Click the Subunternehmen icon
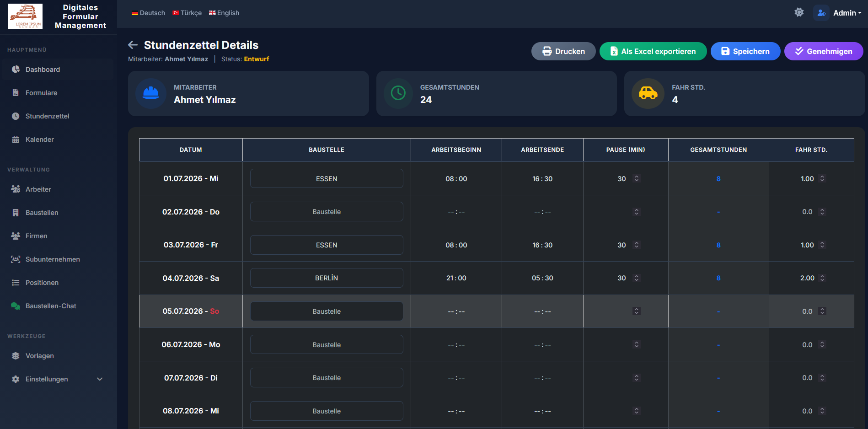Screen dimensions: 868x429 [x=16, y=259]
